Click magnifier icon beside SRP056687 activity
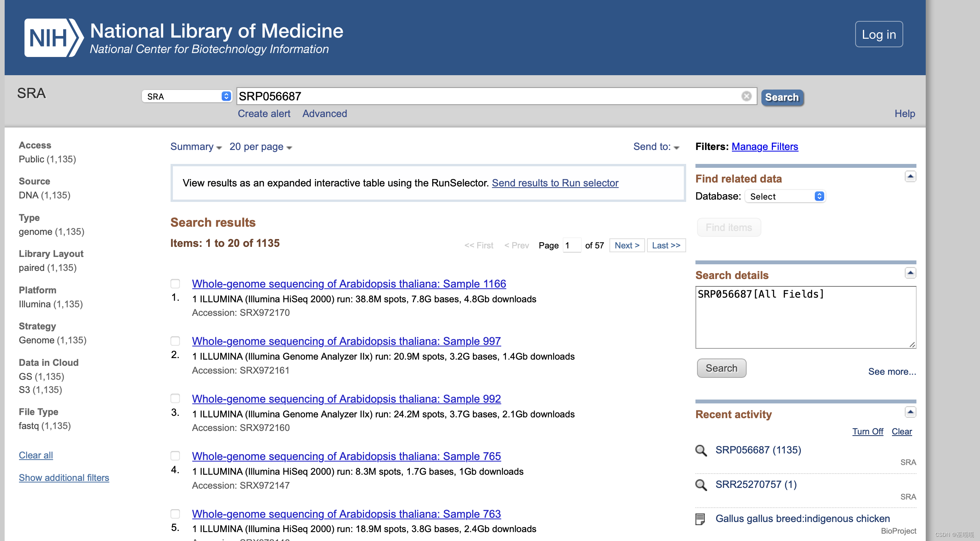This screenshot has width=980, height=541. [x=701, y=450]
